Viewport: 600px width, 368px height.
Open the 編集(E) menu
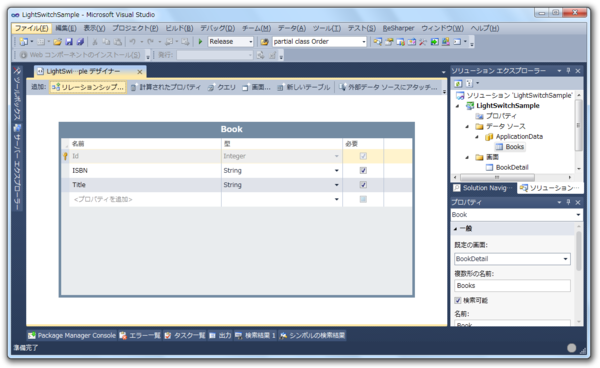(x=66, y=28)
